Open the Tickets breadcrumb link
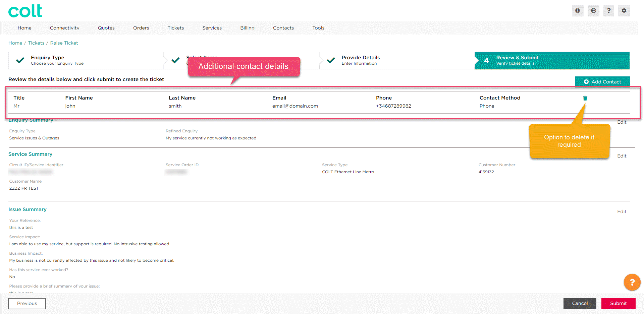 point(36,43)
